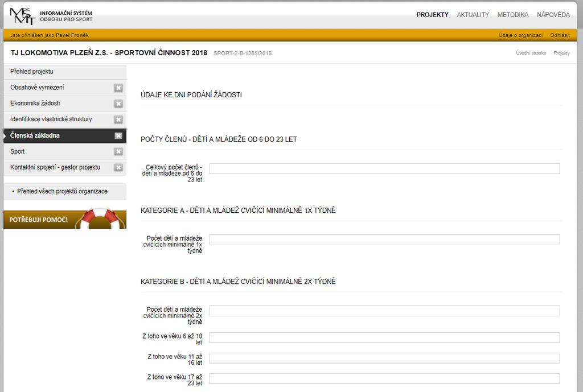Viewport: 583px width, 392px height.
Task: Select Přehled projektu in sidebar
Action: [x=65, y=72]
